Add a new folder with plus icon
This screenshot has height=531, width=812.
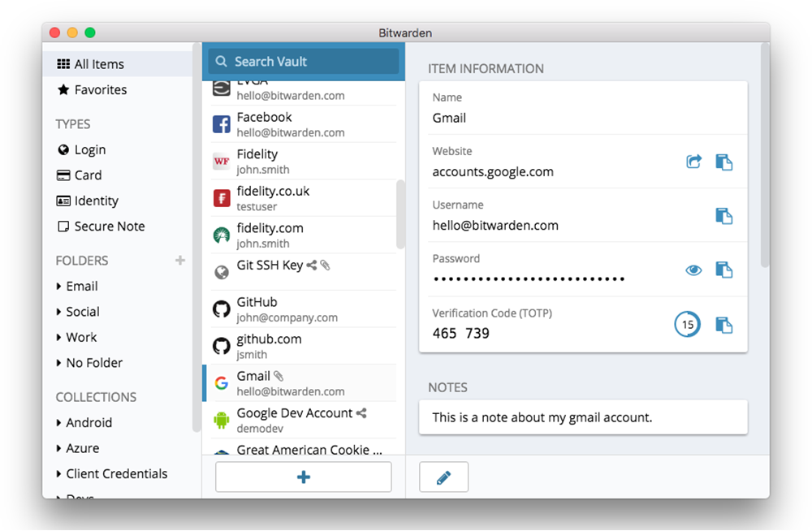pos(179,260)
